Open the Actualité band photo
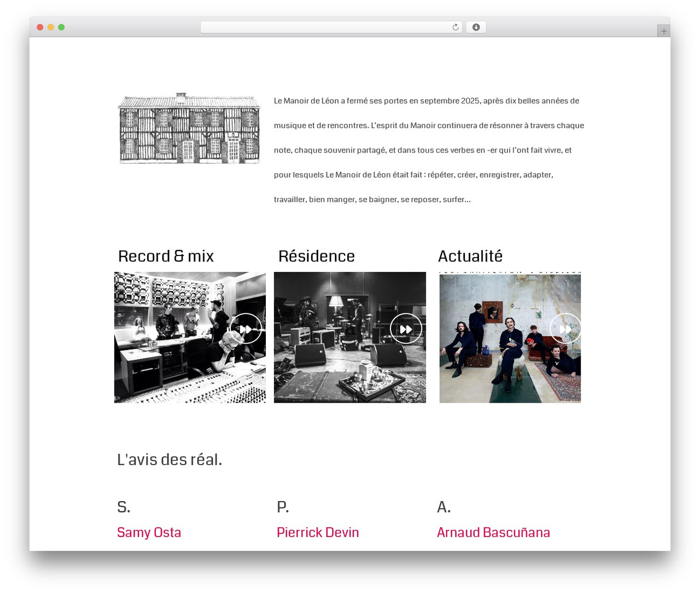The height and width of the screenshot is (593, 700). 510,338
